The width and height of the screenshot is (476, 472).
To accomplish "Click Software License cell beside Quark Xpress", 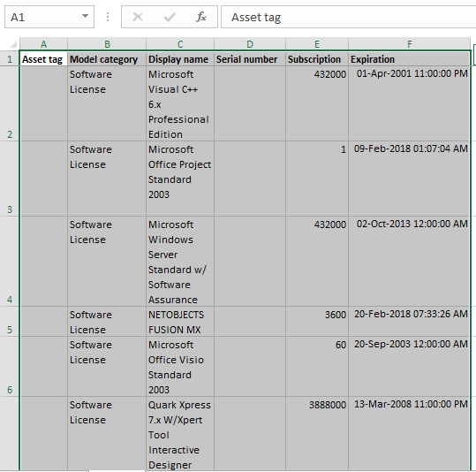I will click(107, 434).
